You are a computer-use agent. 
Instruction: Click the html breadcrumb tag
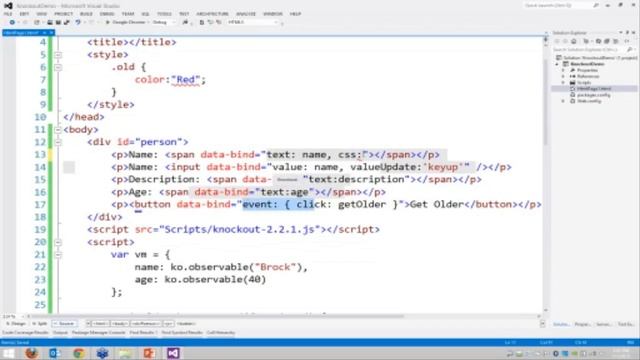coord(100,324)
